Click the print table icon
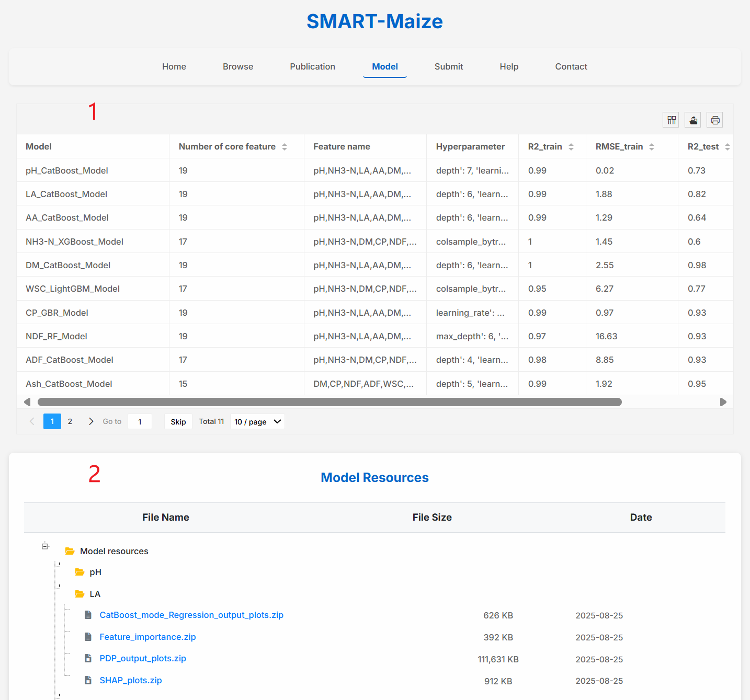Screen dimensions: 750x700 click(715, 120)
